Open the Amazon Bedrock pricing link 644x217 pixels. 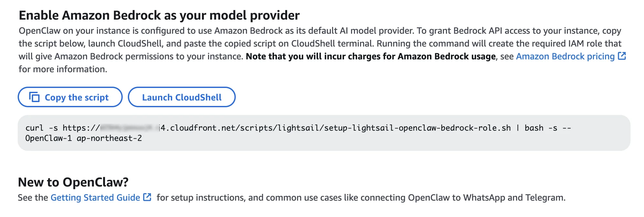(565, 56)
